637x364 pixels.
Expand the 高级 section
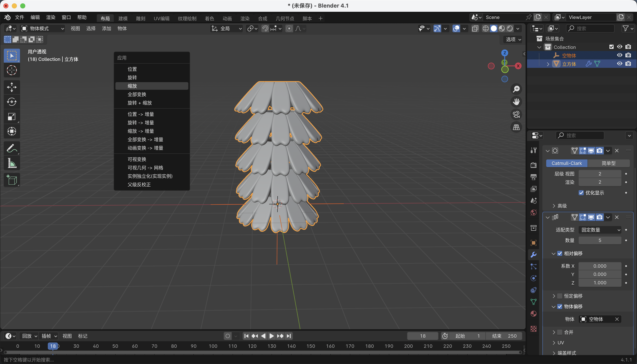click(x=559, y=206)
